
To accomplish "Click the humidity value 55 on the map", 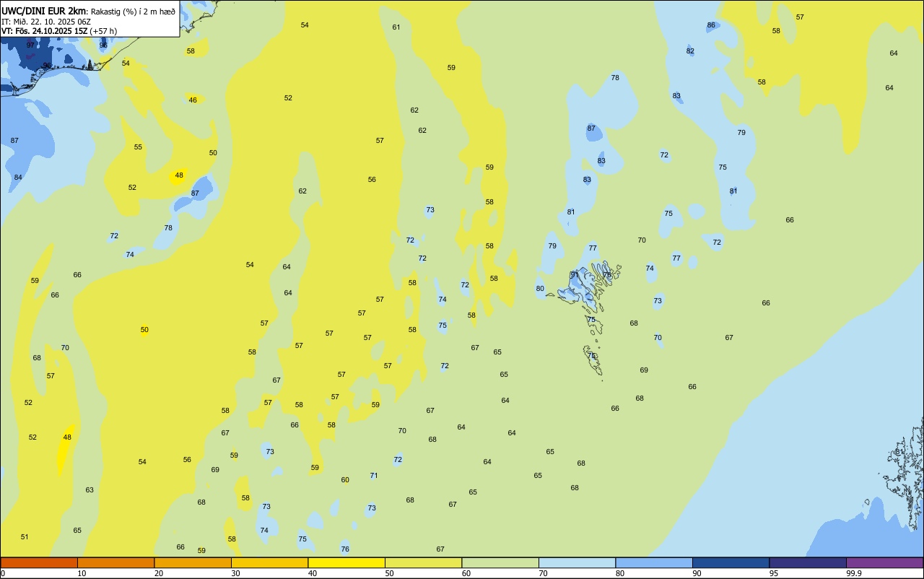I will 138,147.
